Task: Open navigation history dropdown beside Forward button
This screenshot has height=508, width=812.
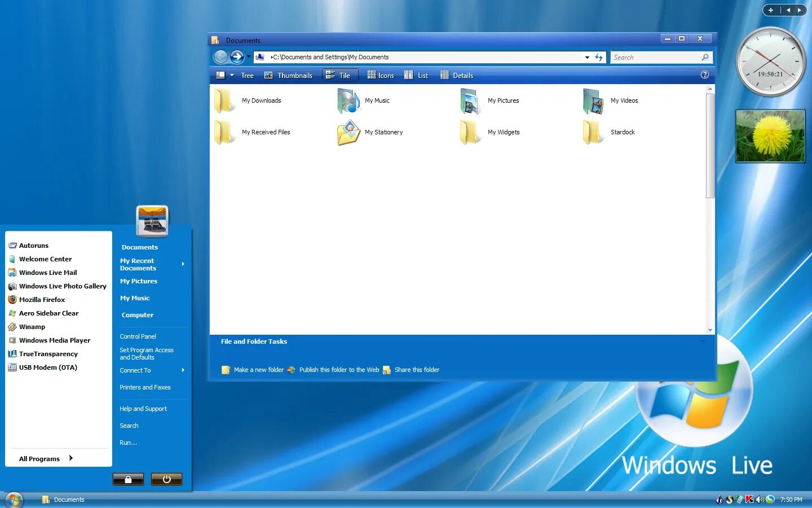Action: pyautogui.click(x=249, y=56)
